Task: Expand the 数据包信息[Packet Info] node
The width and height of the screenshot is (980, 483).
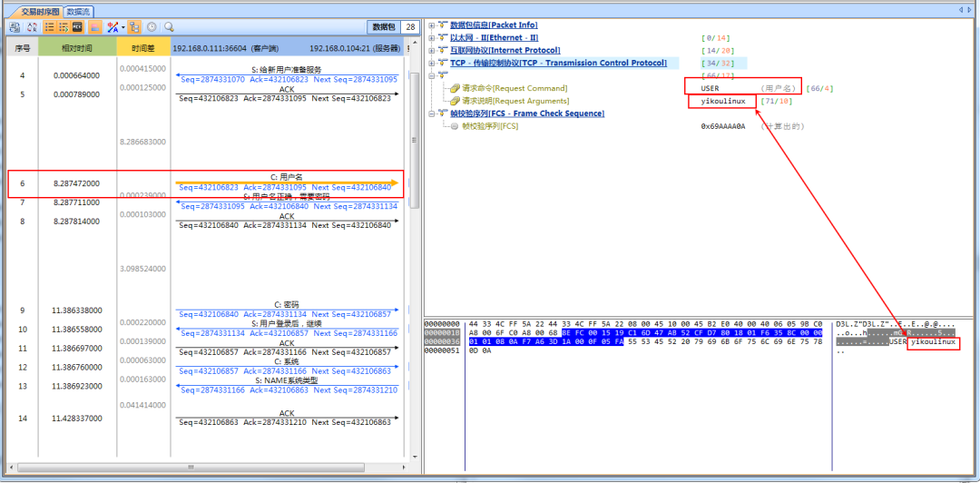Action: click(431, 25)
